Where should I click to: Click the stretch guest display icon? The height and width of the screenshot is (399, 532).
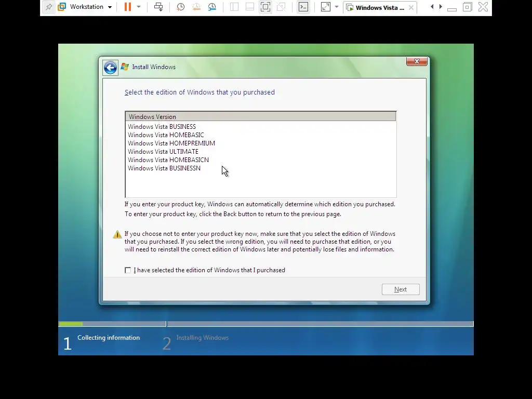click(325, 7)
